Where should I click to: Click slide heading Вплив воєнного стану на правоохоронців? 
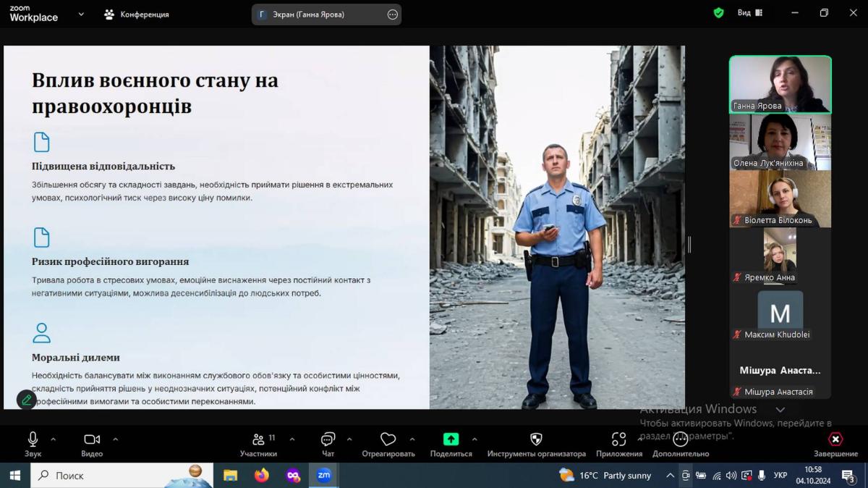tap(155, 93)
